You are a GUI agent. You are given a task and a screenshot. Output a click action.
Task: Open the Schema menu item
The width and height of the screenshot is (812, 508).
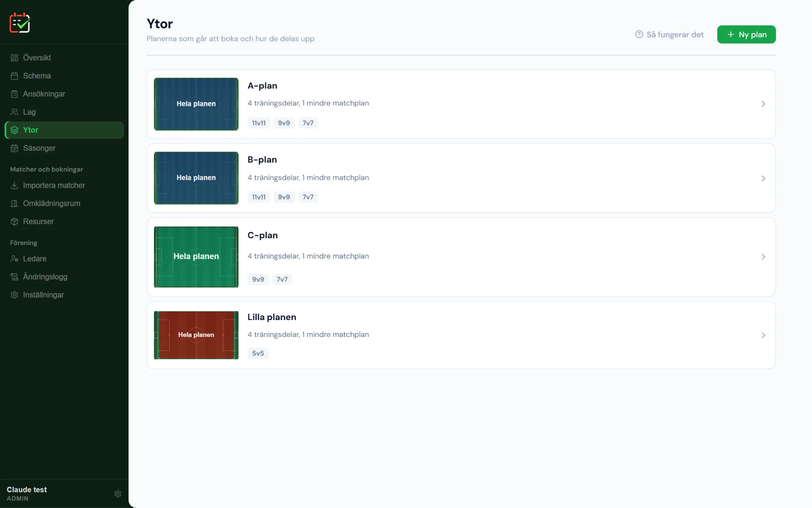pyautogui.click(x=64, y=76)
